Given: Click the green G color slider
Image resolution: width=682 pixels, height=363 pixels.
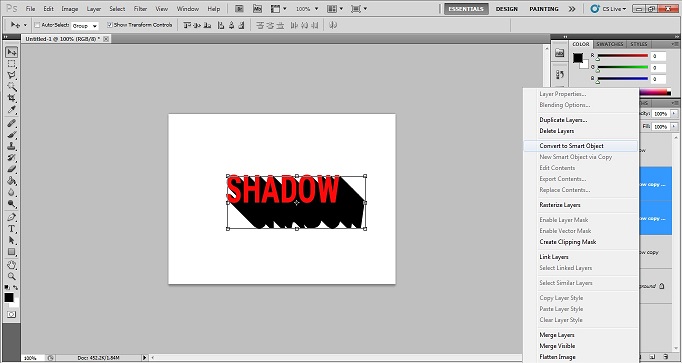Looking at the screenshot, I should (623, 68).
